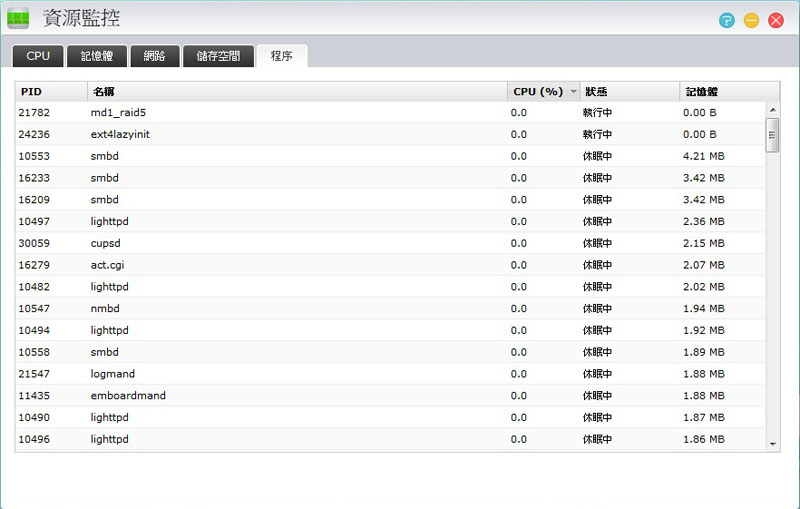Viewport: 800px width, 509px height.
Task: Select the cupsd process row
Action: point(390,243)
